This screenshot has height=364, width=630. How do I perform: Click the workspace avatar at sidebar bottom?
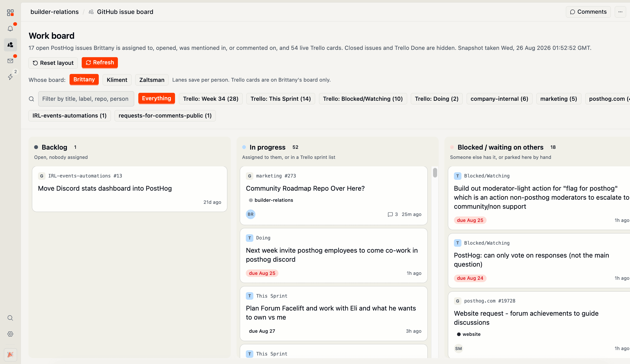pyautogui.click(x=10, y=354)
